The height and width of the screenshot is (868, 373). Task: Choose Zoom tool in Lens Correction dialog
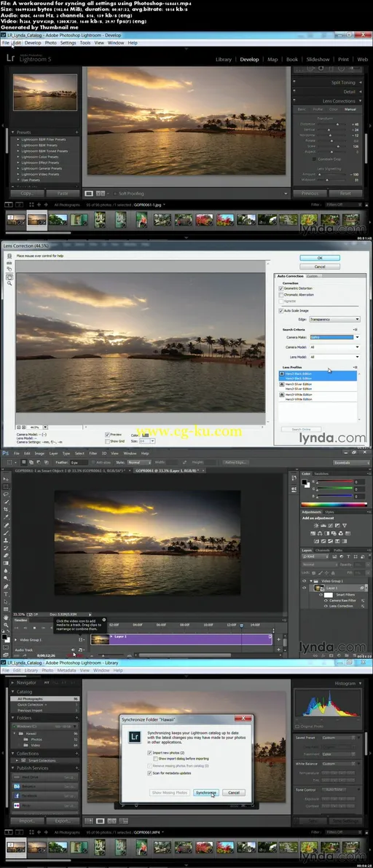tap(9, 283)
